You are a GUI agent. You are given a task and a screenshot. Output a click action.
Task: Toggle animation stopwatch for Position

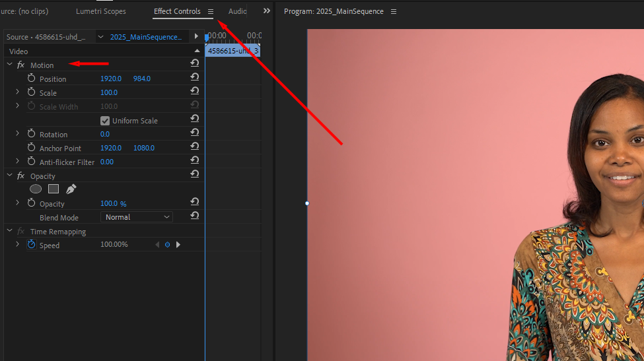coord(31,78)
